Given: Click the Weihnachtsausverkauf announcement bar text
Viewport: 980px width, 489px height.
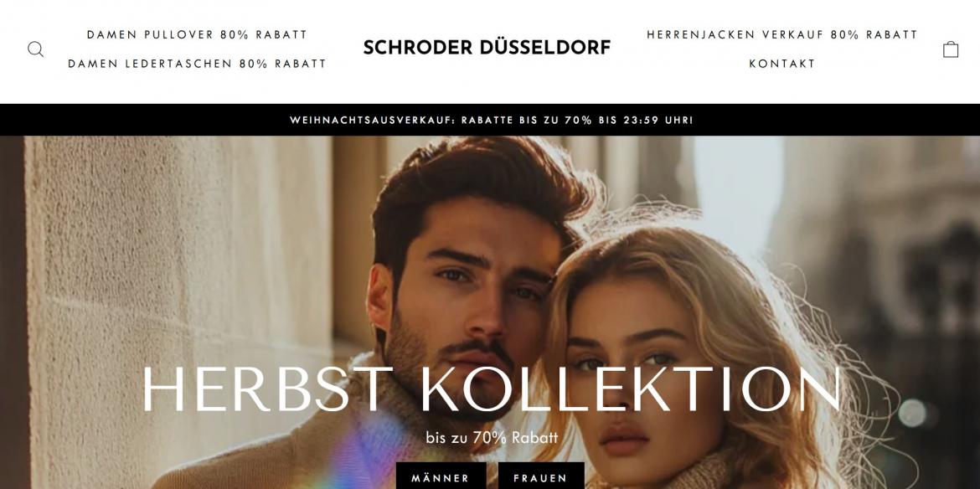Looking at the screenshot, I should 491,120.
